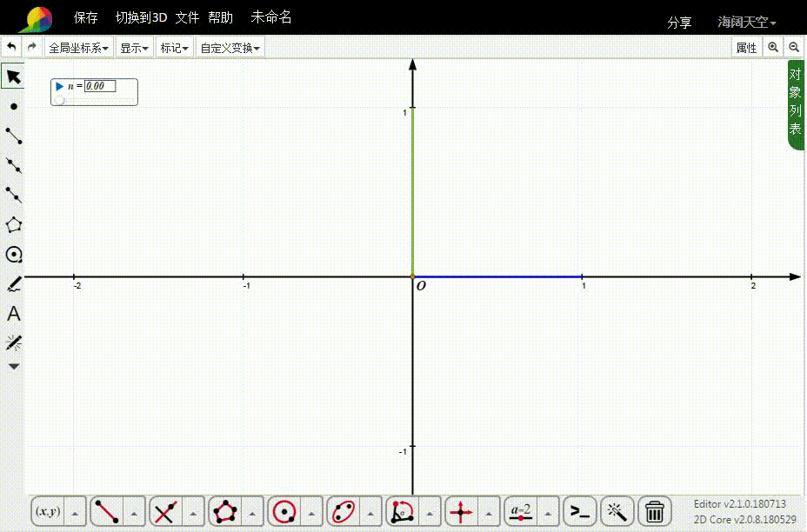Expand arrow next to bottom circle tool

pos(312,513)
